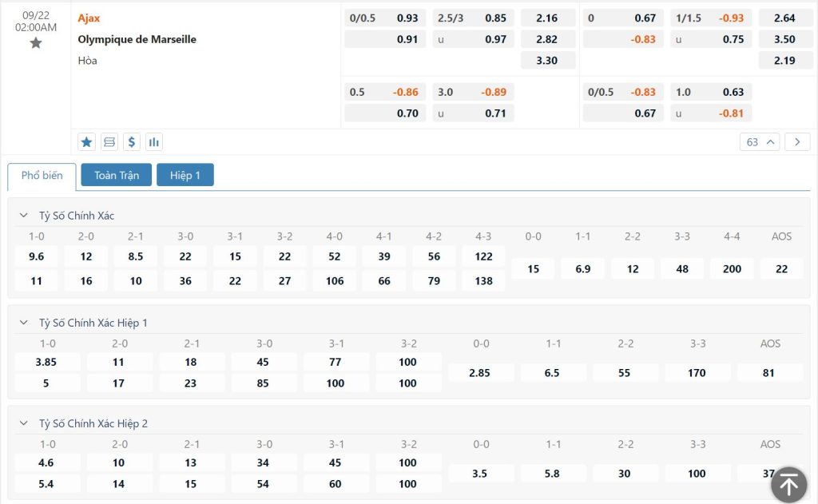The height and width of the screenshot is (504, 818).
Task: Pick the 1-1 full match score odds 6.9
Action: 583,269
